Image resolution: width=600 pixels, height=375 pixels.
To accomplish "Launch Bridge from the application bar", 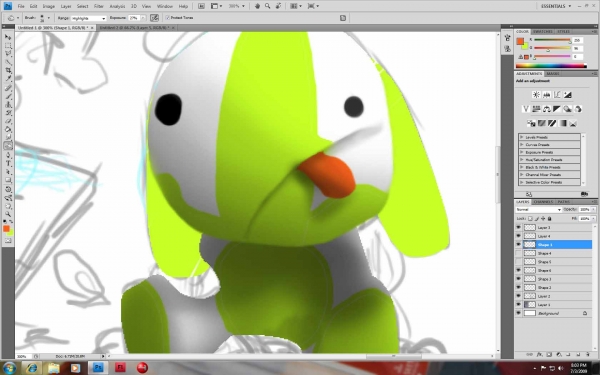I will click(201, 6).
